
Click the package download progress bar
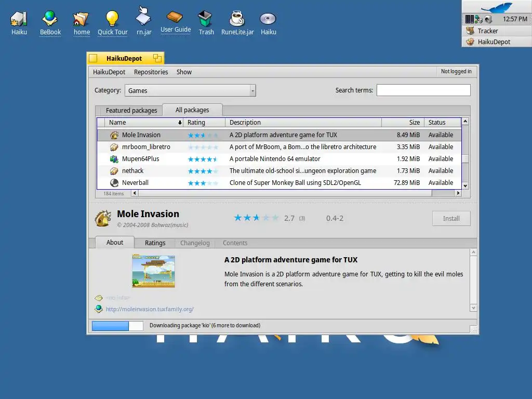[117, 326]
